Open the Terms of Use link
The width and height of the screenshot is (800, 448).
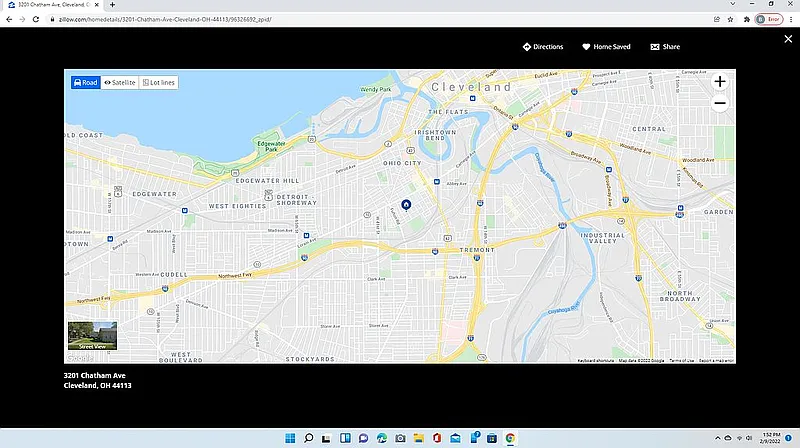(681, 360)
